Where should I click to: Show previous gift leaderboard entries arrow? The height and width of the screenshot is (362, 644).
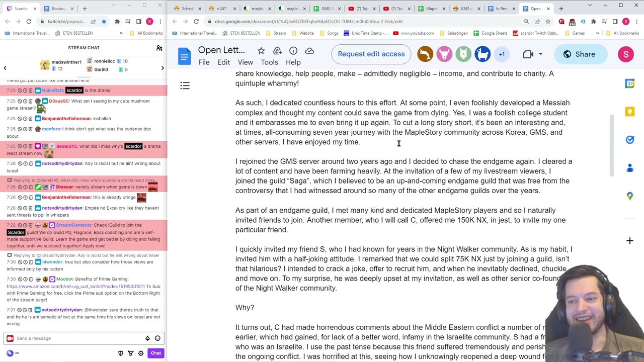tap(5, 68)
